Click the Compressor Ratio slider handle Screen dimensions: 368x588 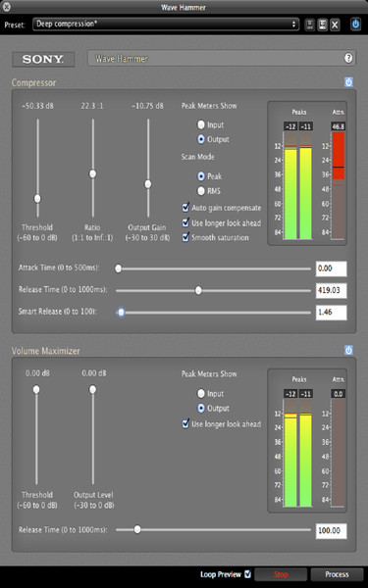point(92,173)
